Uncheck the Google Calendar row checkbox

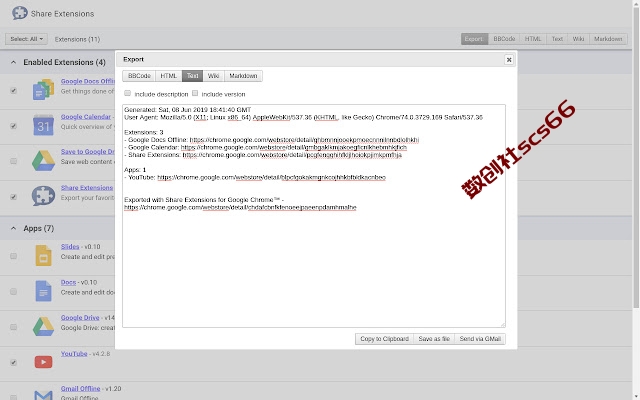click(x=13, y=126)
